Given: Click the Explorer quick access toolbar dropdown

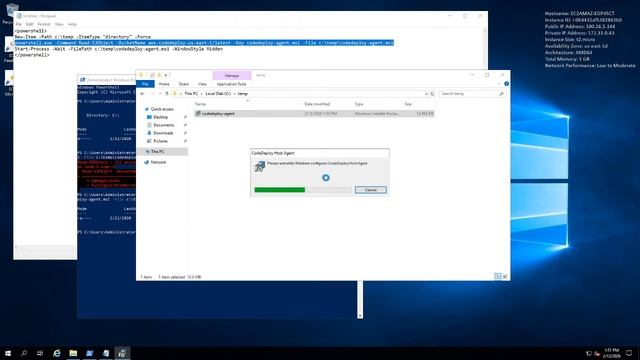Looking at the screenshot, I should click(x=166, y=75).
